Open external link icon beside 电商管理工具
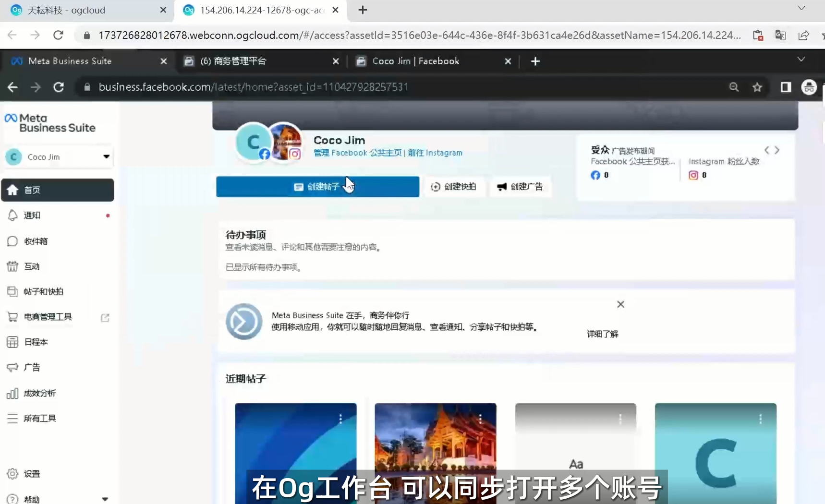The height and width of the screenshot is (504, 825). pyautogui.click(x=105, y=317)
